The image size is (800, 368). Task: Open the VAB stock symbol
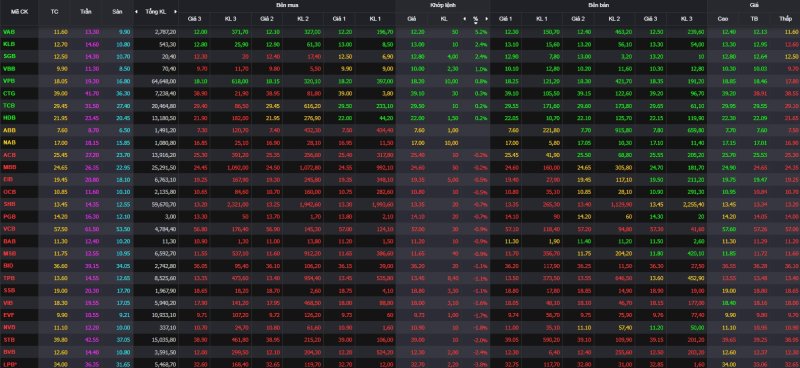(9, 32)
